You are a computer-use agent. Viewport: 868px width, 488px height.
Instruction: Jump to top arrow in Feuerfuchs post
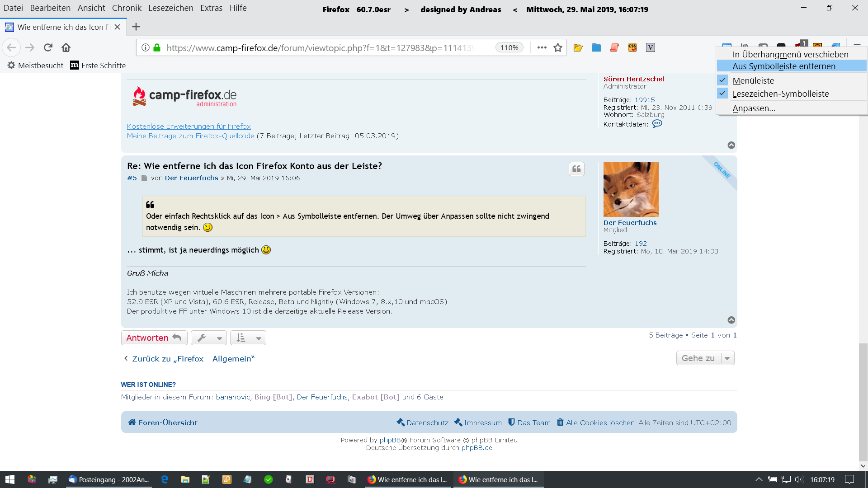click(x=731, y=320)
